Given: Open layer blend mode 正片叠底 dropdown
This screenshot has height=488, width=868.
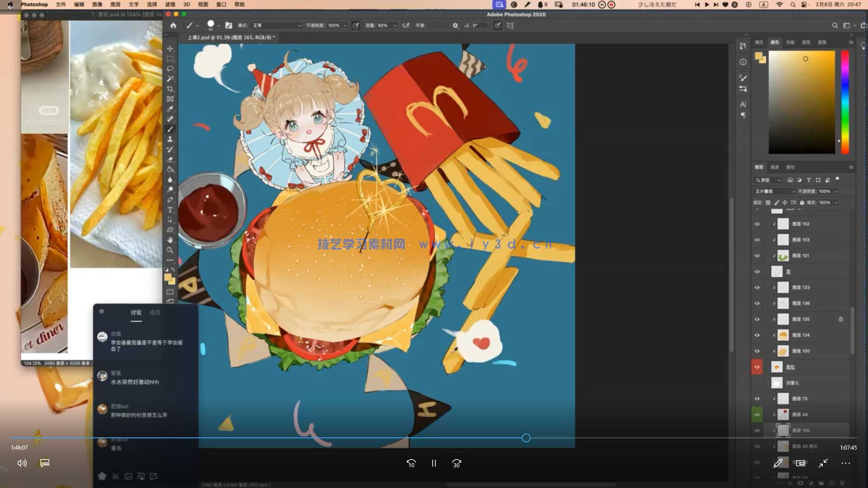Looking at the screenshot, I should click(x=774, y=192).
